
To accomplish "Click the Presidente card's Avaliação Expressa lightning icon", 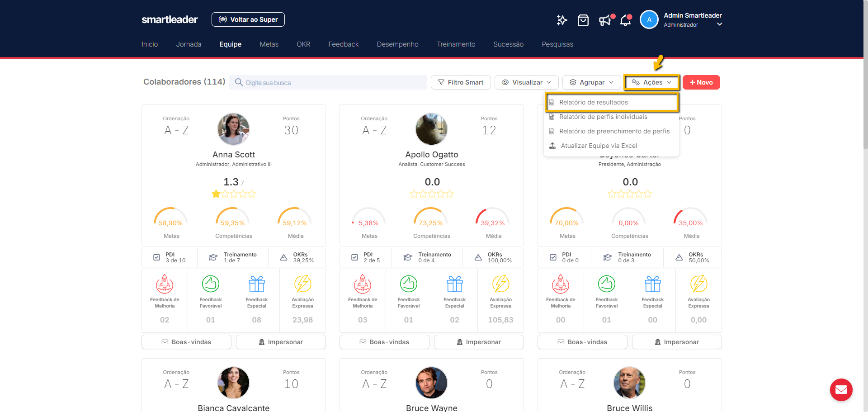I will click(698, 284).
